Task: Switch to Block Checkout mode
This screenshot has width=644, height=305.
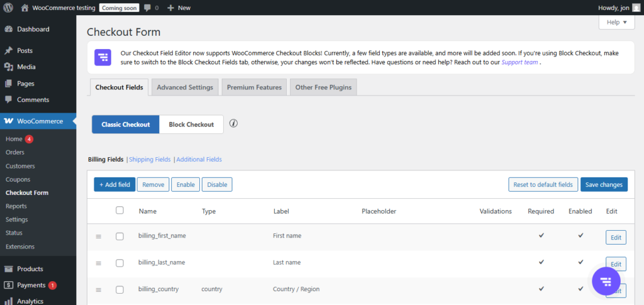Action: 191,125
